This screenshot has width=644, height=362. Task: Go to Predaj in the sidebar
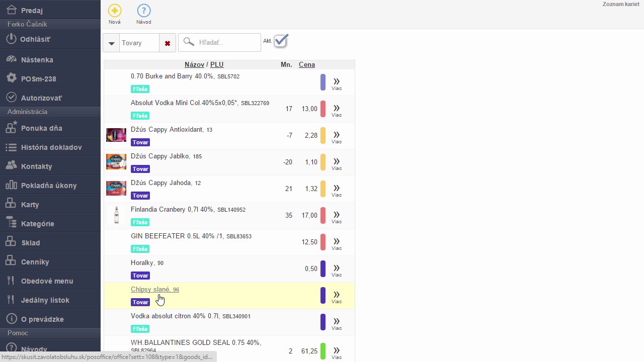coord(50,10)
